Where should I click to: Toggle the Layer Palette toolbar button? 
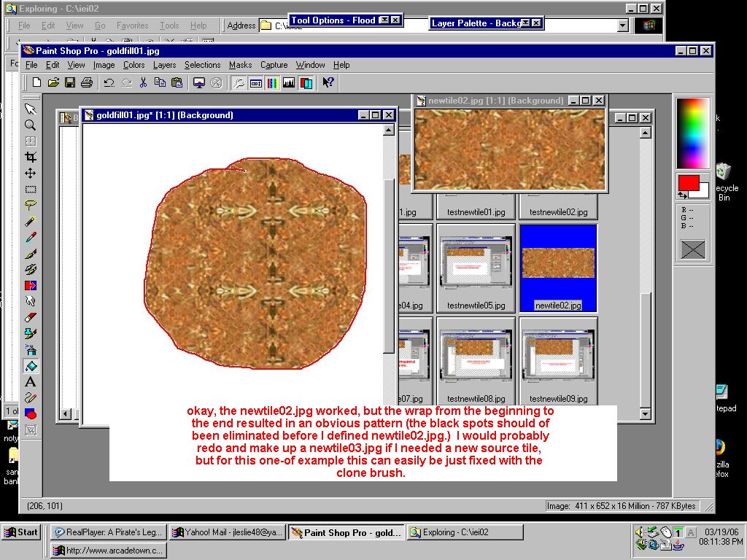[306, 83]
